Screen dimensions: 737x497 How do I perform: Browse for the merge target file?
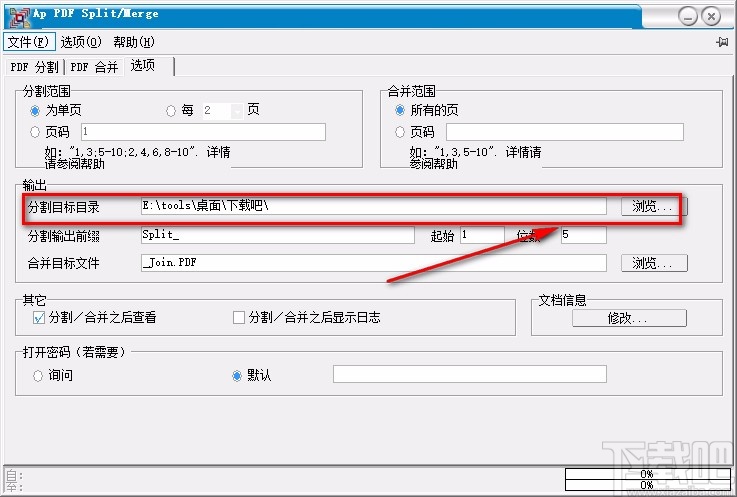(x=654, y=263)
